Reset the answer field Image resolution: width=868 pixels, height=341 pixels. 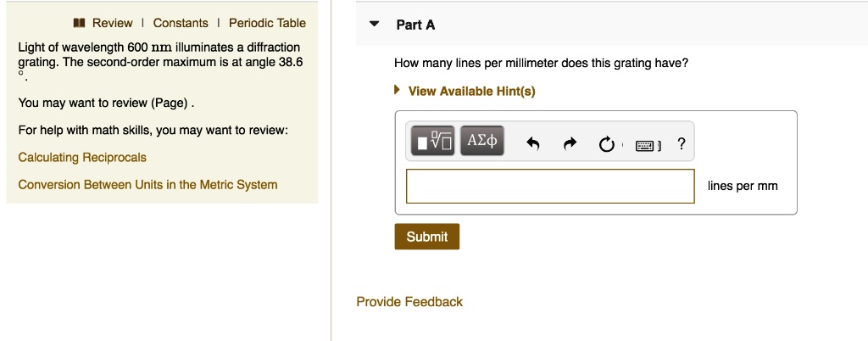607,144
